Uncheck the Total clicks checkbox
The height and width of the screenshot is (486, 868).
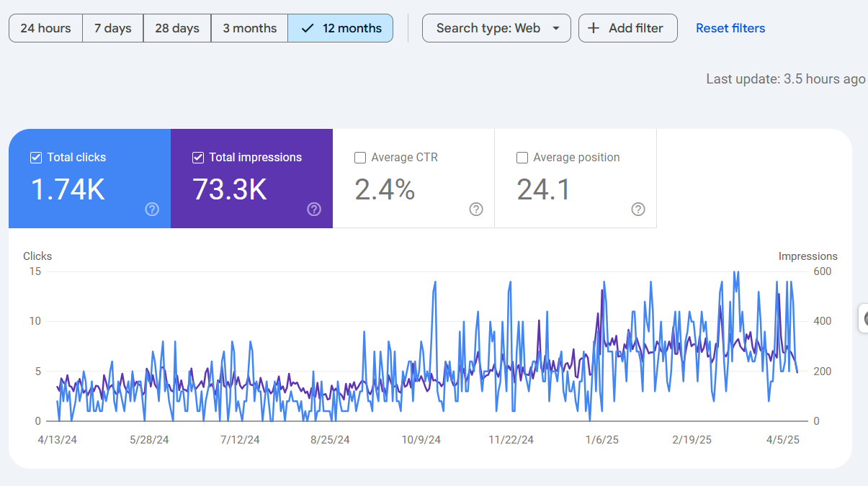click(36, 158)
